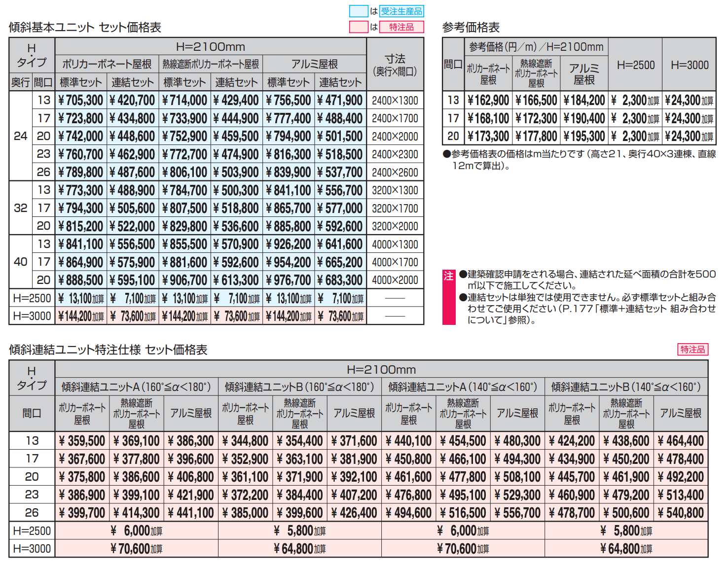728x563 pixels.
Task: Select the ¥144,200加算 cell in H=3000 row
Action: click(82, 315)
